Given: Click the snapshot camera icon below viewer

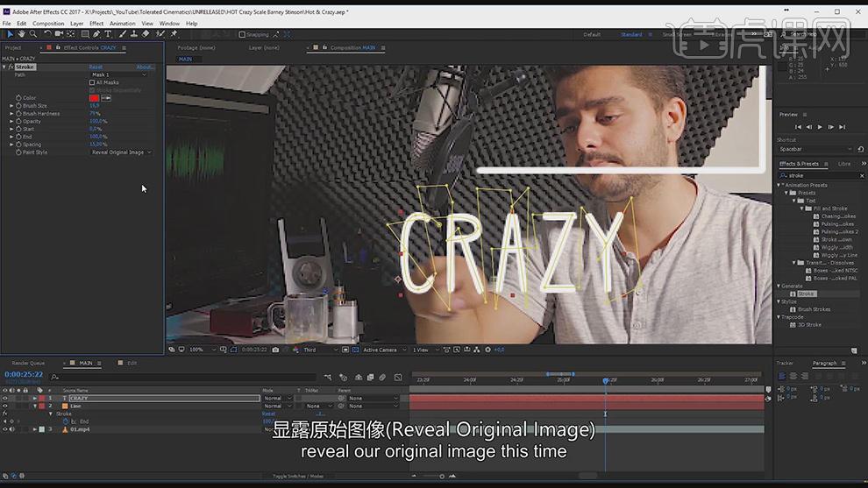Looking at the screenshot, I should pyautogui.click(x=275, y=350).
